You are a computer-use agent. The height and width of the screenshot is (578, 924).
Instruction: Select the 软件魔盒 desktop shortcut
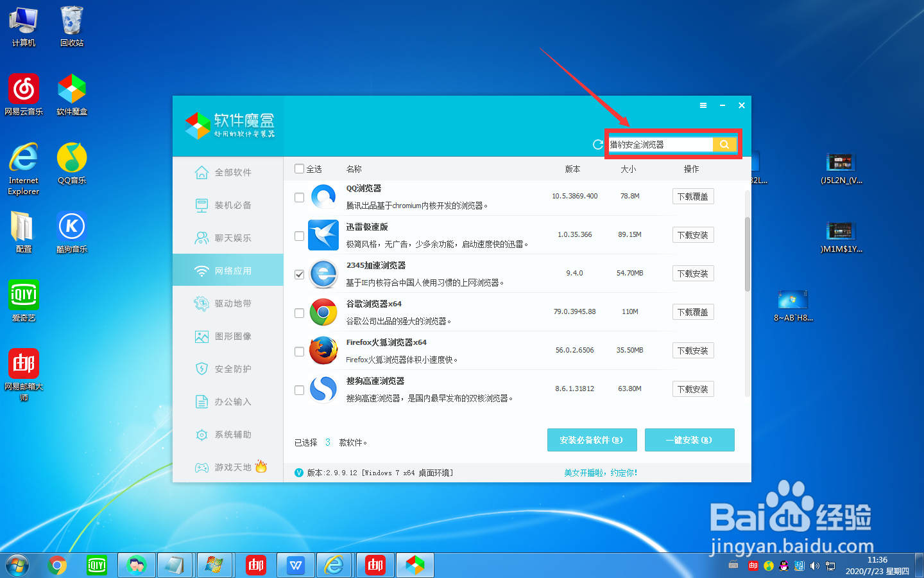click(x=72, y=94)
